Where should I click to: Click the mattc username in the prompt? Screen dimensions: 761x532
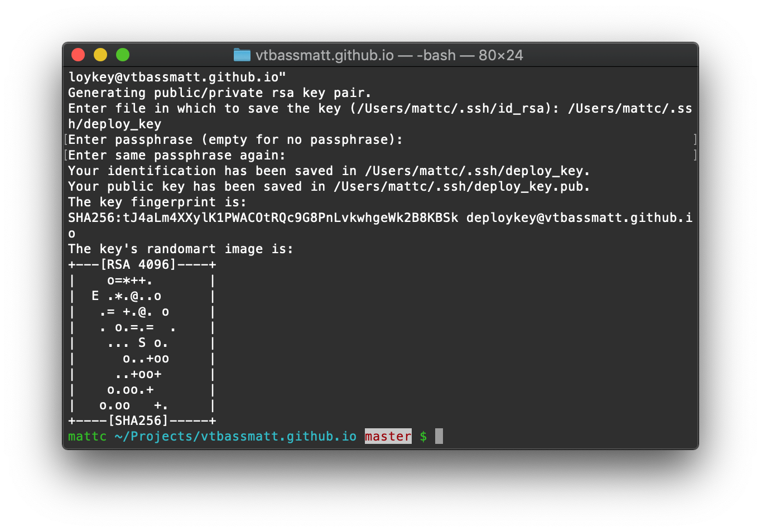87,436
